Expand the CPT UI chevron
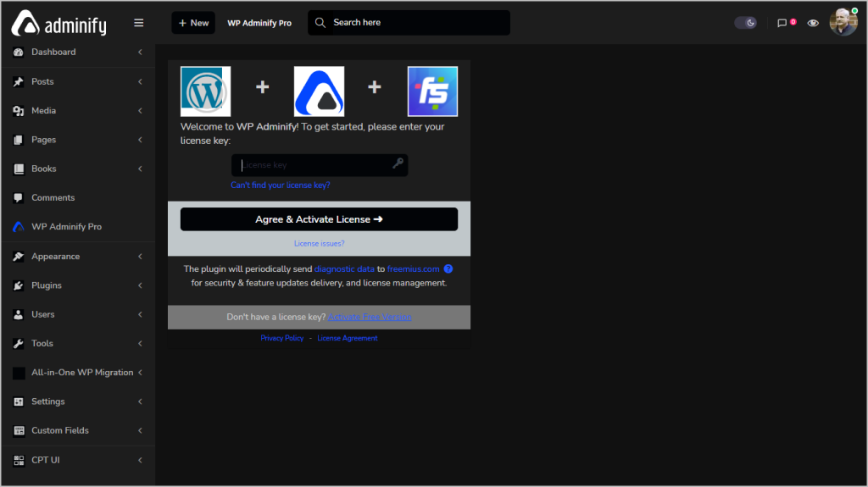The image size is (868, 487). point(140,461)
